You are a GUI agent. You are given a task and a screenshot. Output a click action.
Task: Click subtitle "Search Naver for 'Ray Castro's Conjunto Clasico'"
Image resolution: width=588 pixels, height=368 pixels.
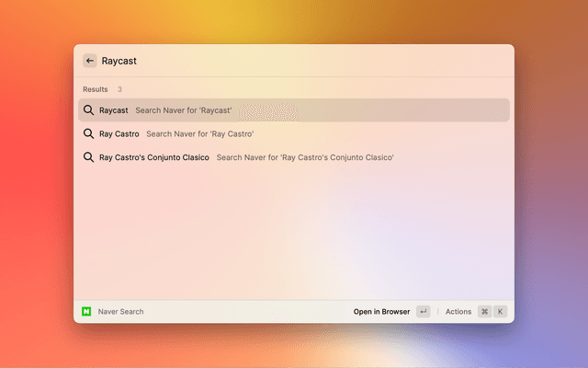305,157
